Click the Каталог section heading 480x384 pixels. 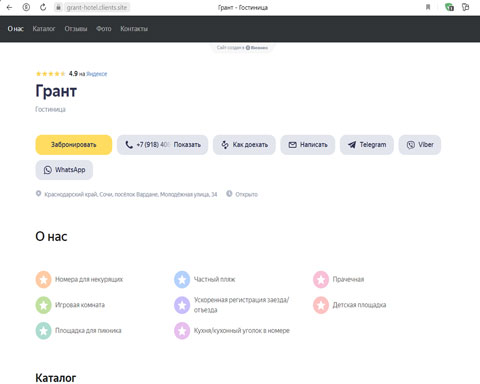point(56,378)
